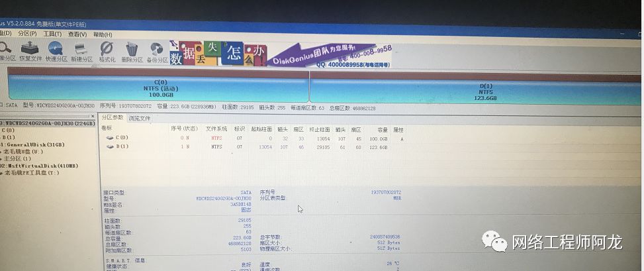
Task: Click the 文件系统 column header
Action: coord(216,129)
